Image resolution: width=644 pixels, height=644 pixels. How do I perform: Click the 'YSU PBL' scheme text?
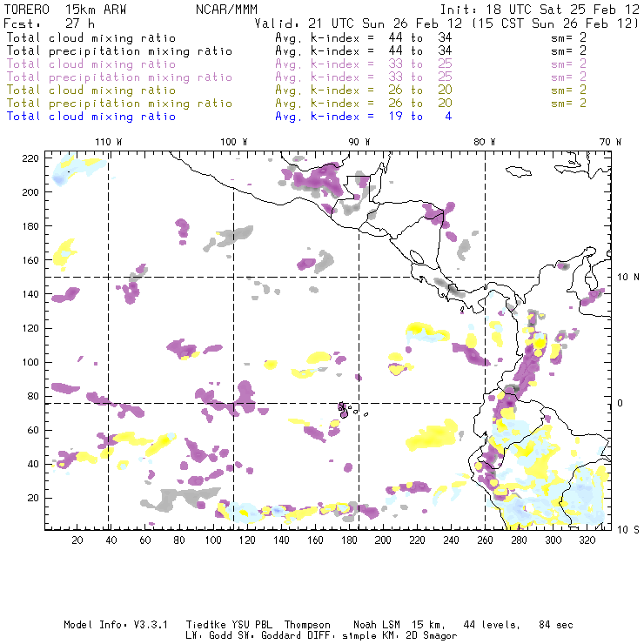point(252,625)
